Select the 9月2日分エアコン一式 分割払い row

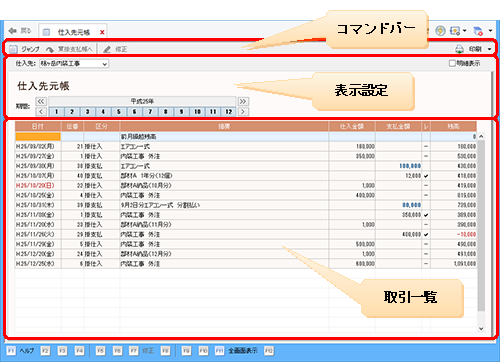(x=246, y=205)
